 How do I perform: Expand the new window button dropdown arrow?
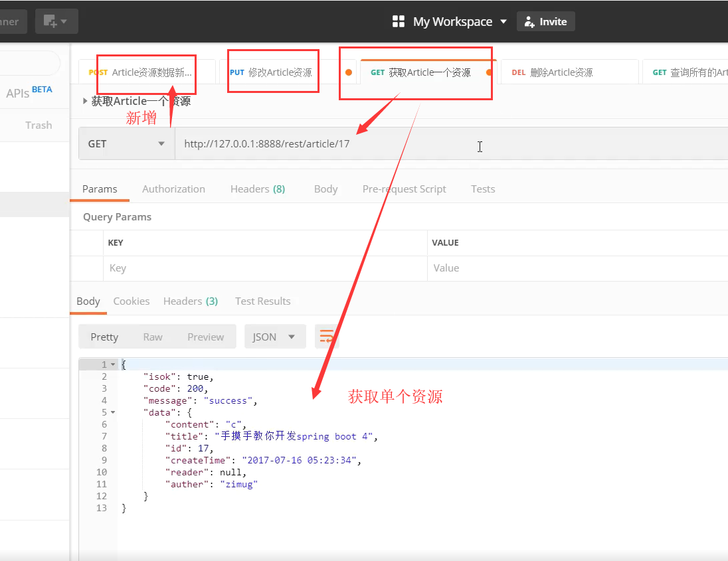tap(64, 21)
